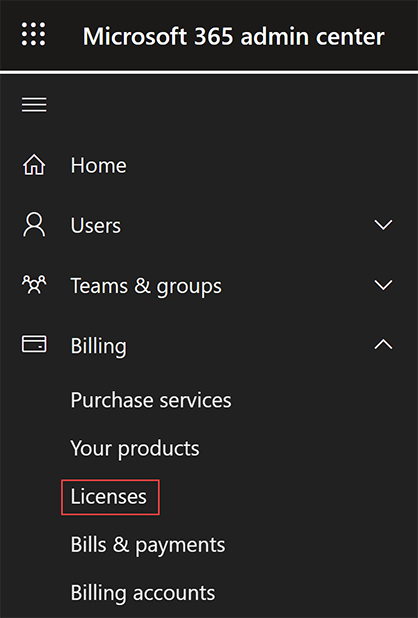This screenshot has width=418, height=618.
Task: Open Billing accounts page
Action: (x=143, y=593)
